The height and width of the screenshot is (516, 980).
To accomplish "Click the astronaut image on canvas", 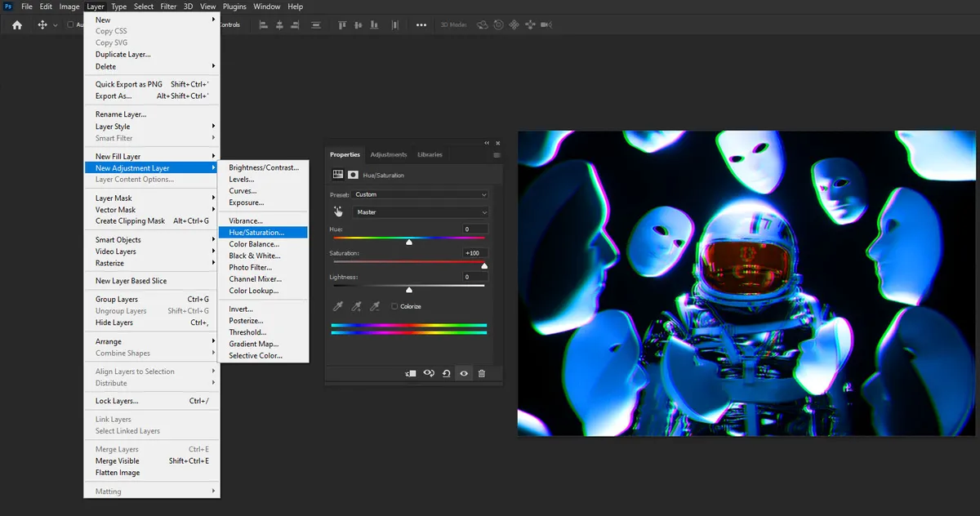I will (746, 283).
